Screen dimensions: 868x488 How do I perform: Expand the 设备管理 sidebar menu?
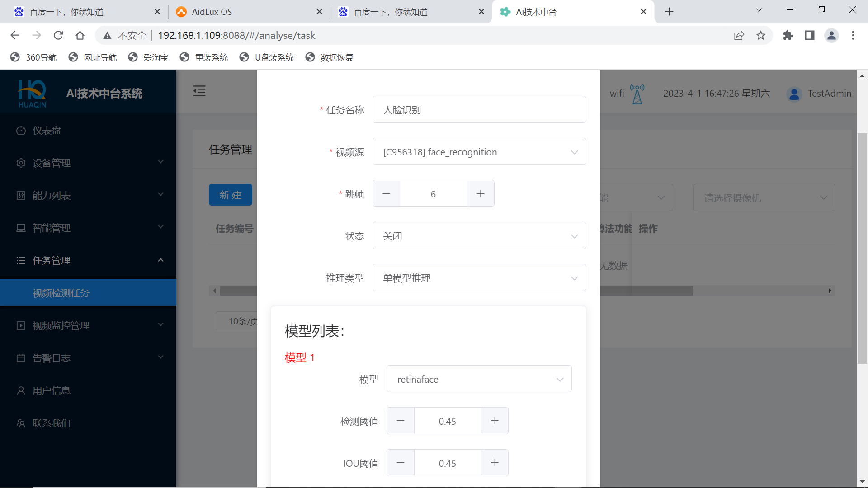[x=88, y=163]
